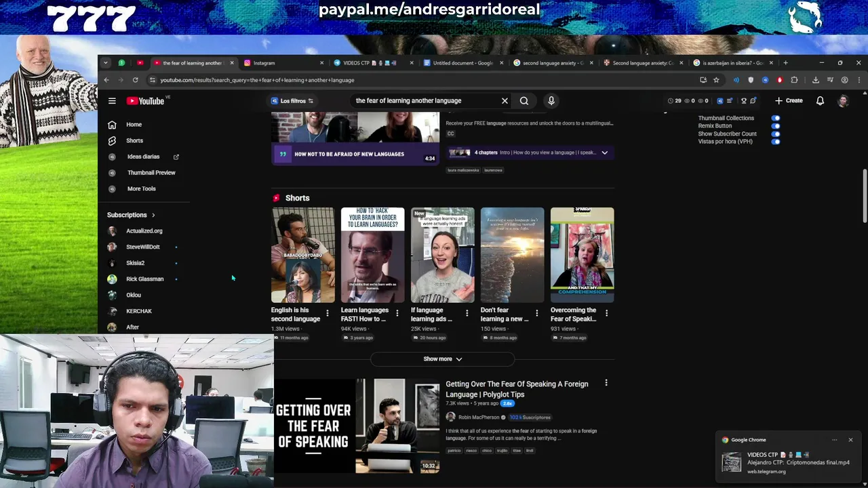
Task: Open the Getting Over The Fear thumbnail
Action: tap(355, 426)
